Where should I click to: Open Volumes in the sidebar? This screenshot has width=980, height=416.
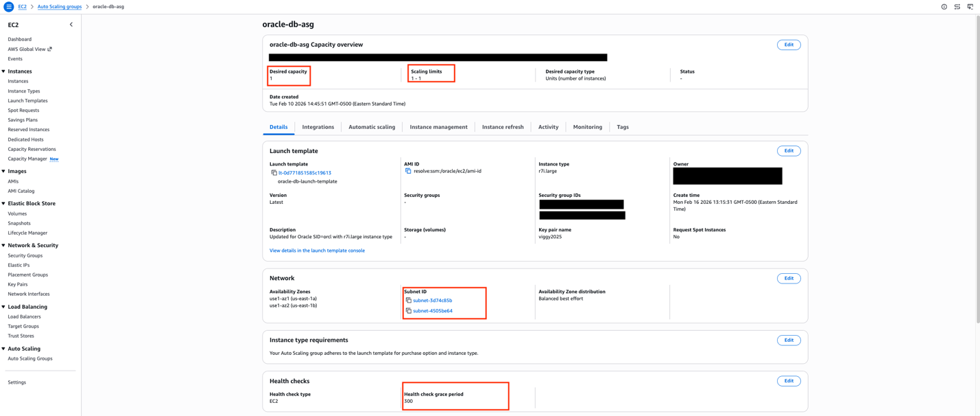pyautogui.click(x=17, y=214)
